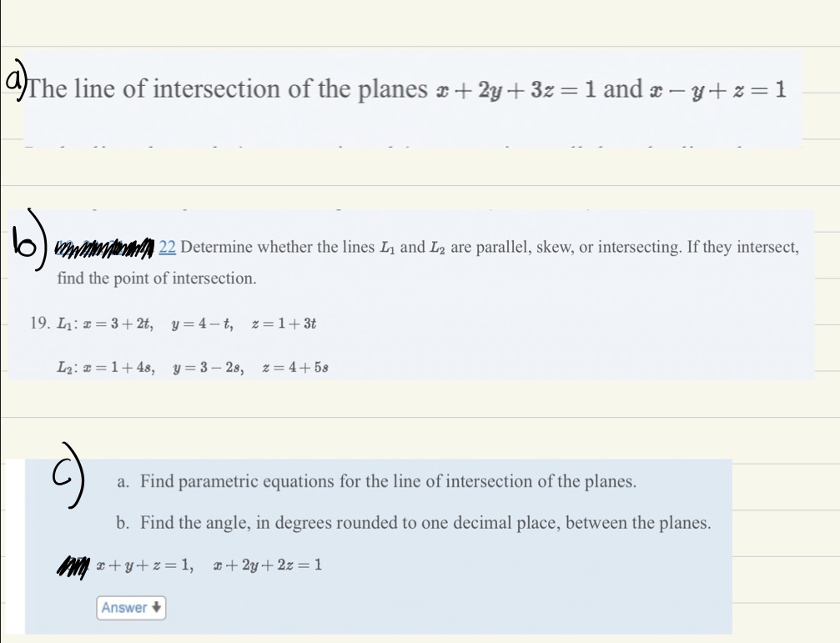This screenshot has height=643, width=840.
Task: Select the handwritten b) annotation
Action: (x=30, y=246)
